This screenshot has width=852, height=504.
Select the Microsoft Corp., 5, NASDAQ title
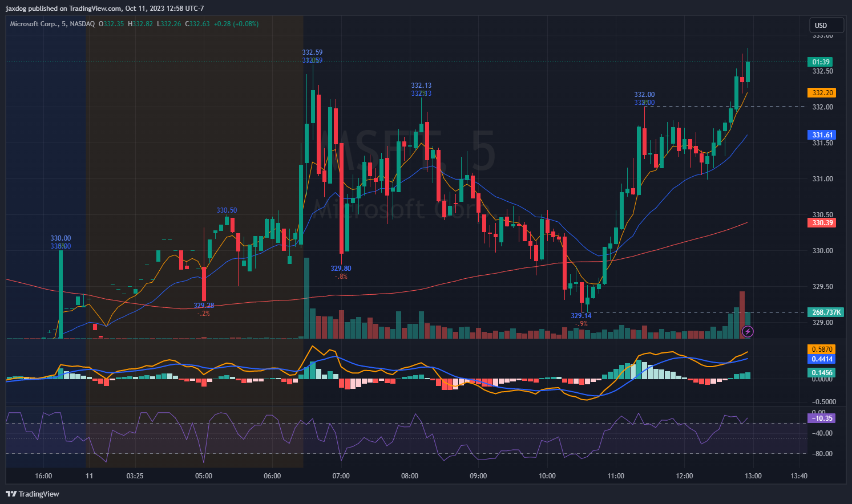coord(53,24)
